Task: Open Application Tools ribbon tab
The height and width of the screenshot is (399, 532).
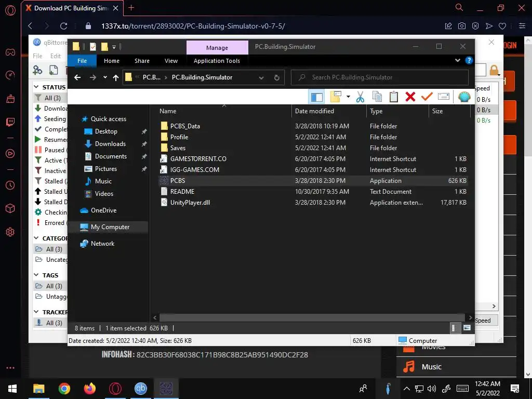Action: (217, 61)
